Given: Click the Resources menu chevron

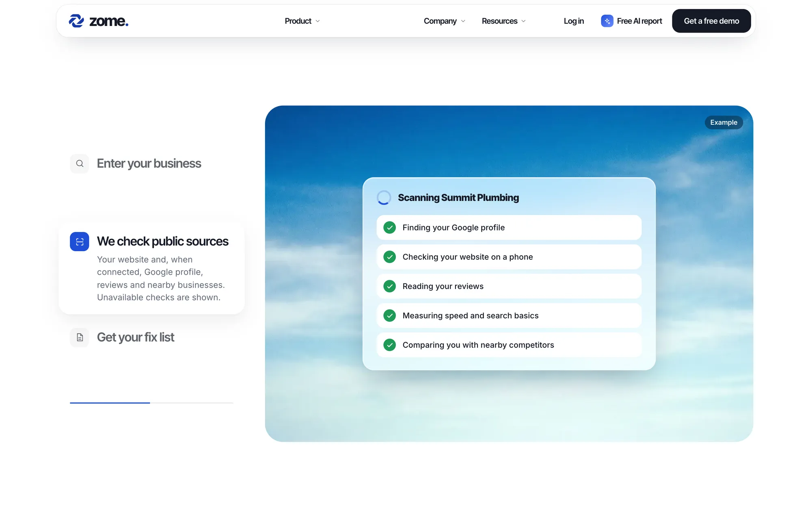Looking at the screenshot, I should (523, 21).
